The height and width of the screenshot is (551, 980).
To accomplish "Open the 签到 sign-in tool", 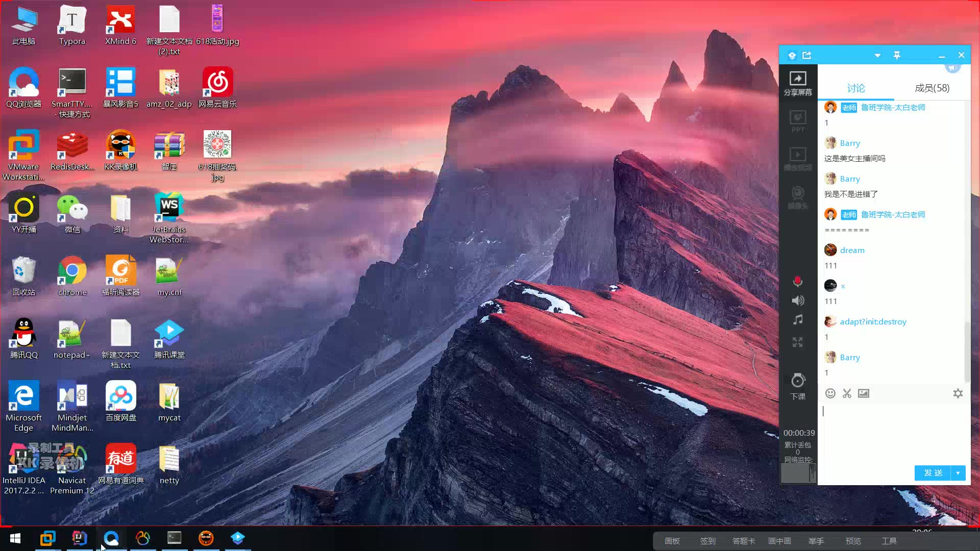I will click(x=708, y=541).
